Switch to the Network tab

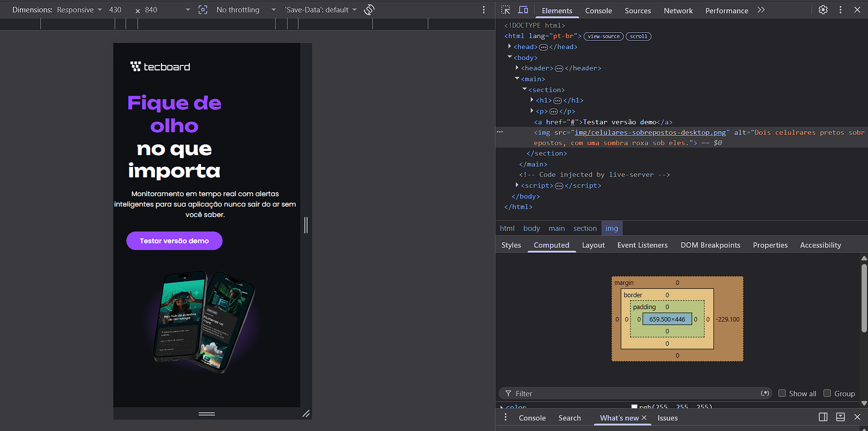tap(678, 10)
